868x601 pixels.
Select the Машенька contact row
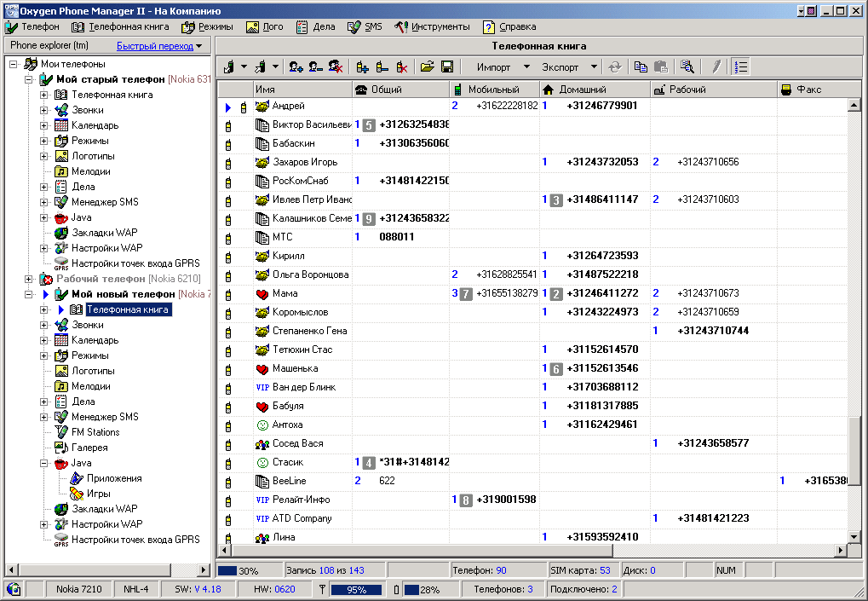click(x=532, y=368)
